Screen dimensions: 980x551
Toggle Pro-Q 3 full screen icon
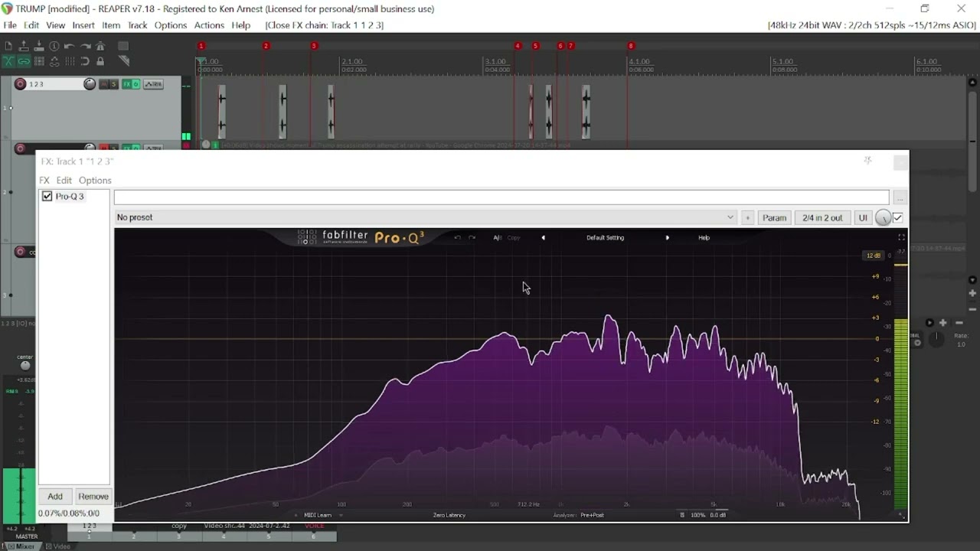901,237
